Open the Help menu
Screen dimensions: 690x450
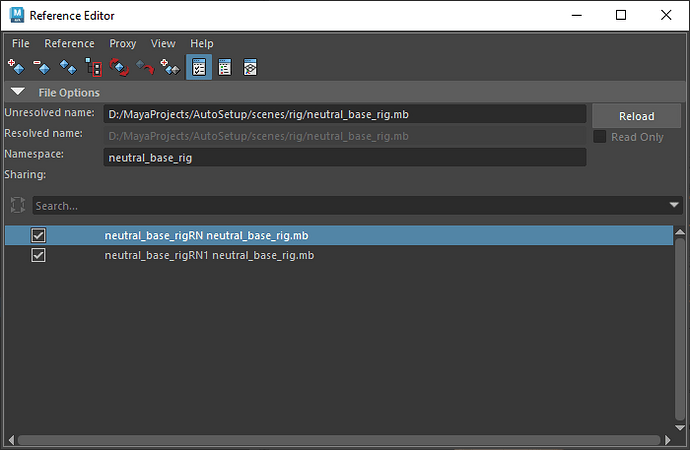click(x=202, y=44)
